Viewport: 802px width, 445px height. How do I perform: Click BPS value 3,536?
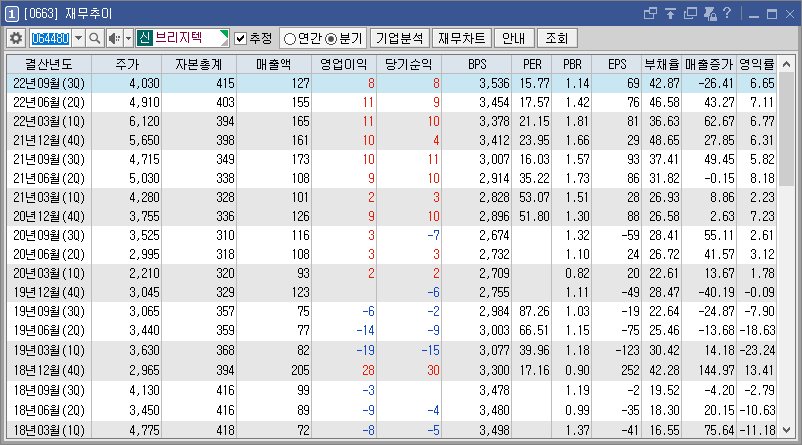494,83
